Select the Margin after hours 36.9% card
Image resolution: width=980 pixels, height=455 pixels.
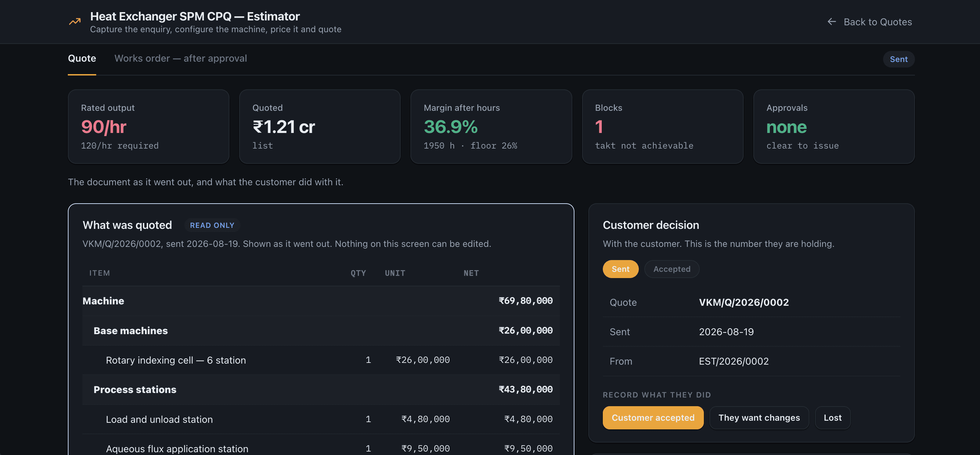coord(491,126)
